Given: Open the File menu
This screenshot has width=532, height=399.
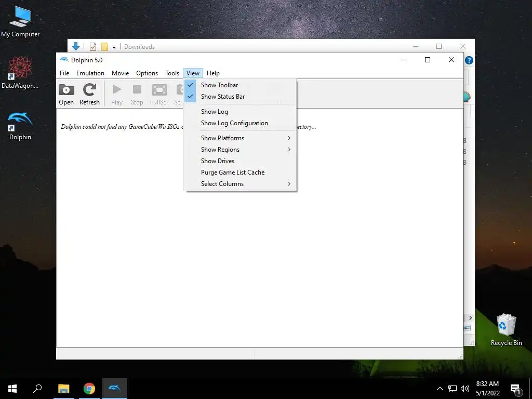Looking at the screenshot, I should click(64, 73).
